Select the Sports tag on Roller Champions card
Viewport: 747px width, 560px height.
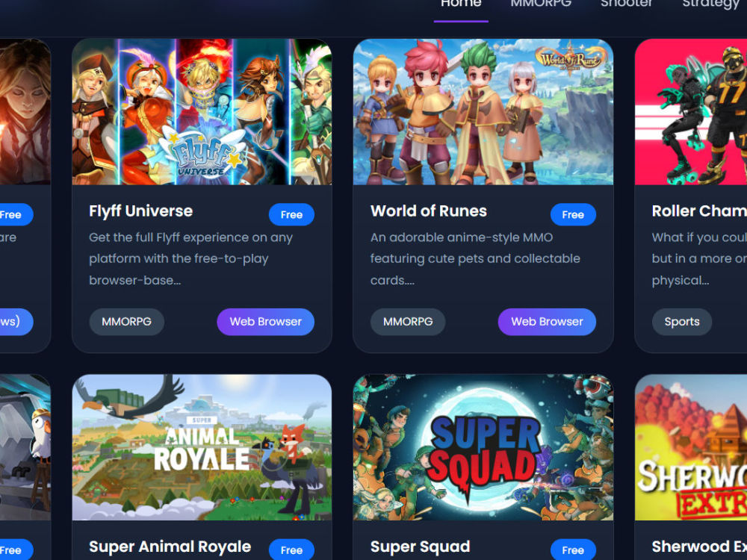click(682, 321)
